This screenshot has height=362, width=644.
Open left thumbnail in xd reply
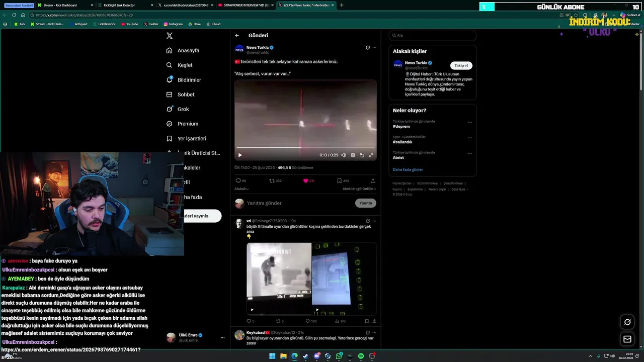tap(279, 279)
